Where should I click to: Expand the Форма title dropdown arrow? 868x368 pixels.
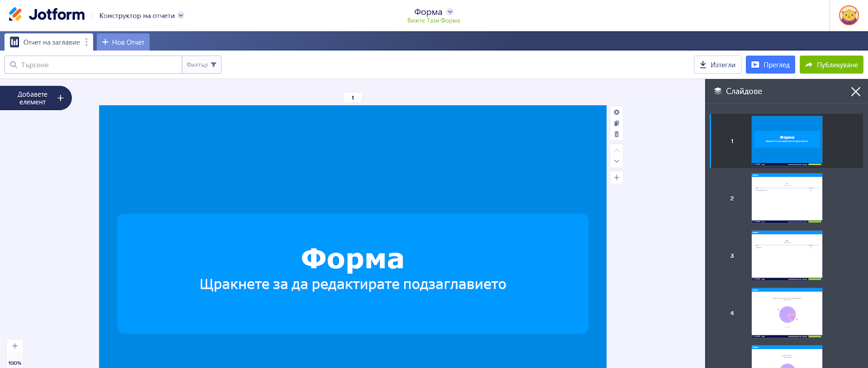tap(450, 11)
